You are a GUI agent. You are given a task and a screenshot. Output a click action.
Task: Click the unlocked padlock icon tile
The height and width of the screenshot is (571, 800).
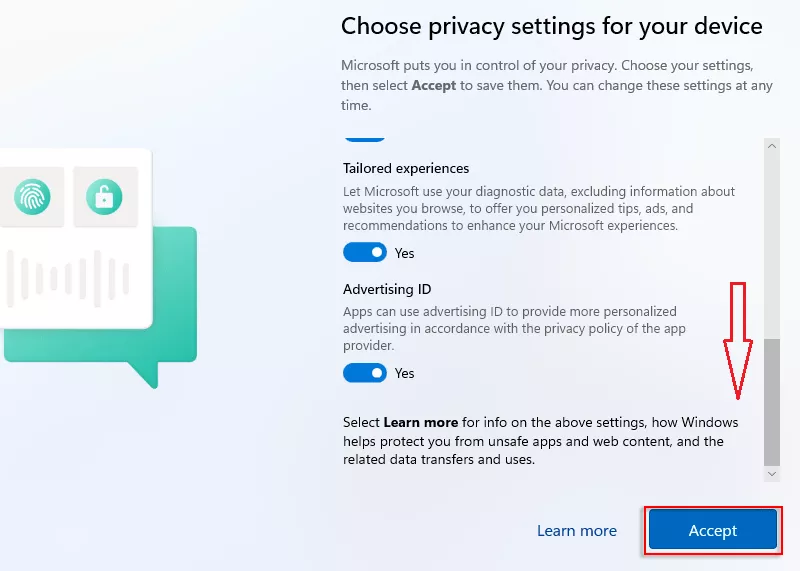(x=104, y=196)
